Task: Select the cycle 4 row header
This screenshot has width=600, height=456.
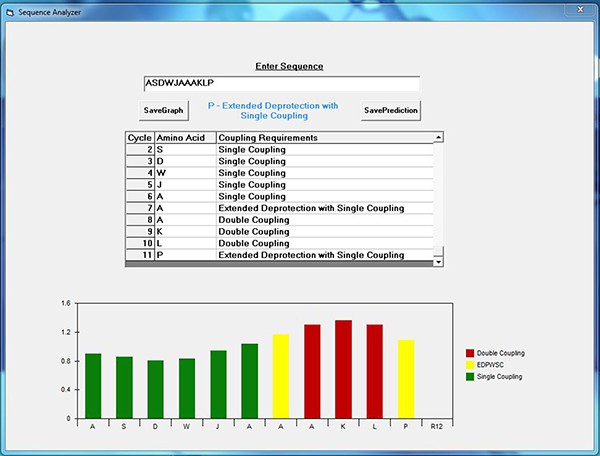Action: 140,173
